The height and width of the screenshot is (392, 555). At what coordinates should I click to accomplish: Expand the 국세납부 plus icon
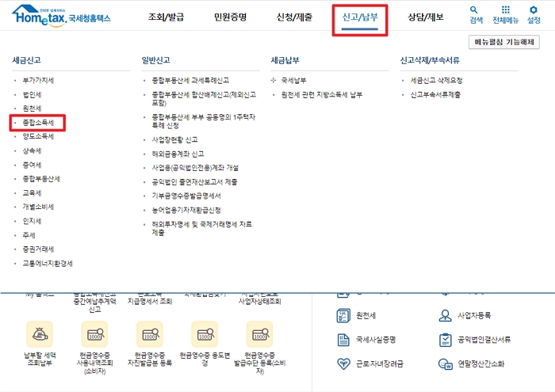tap(273, 80)
